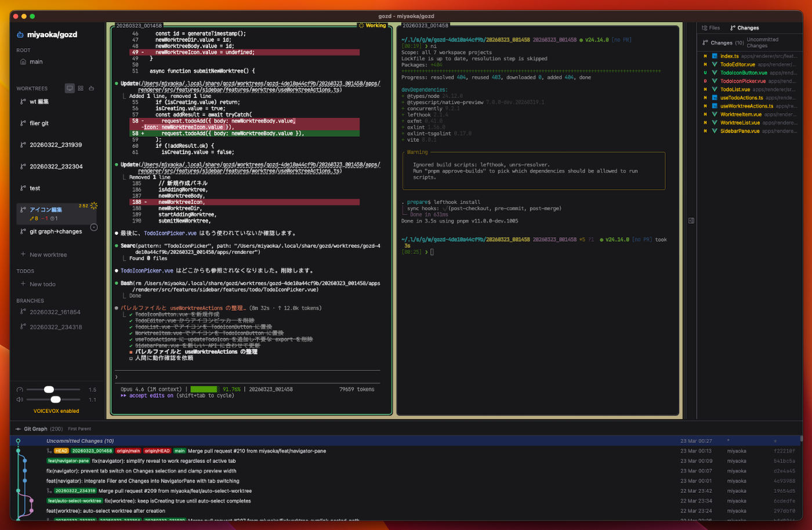Click the Claude prompt input line
The width and height of the screenshot is (812, 530).
click(248, 377)
